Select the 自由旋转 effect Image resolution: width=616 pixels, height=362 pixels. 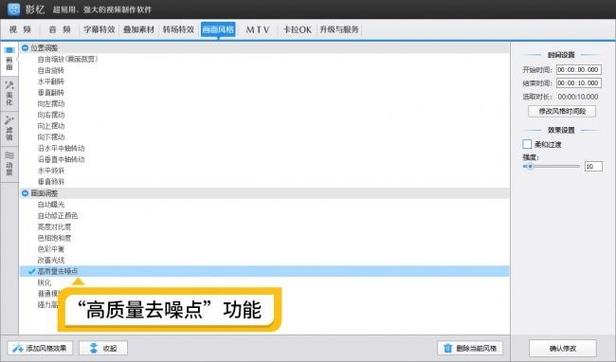click(51, 70)
